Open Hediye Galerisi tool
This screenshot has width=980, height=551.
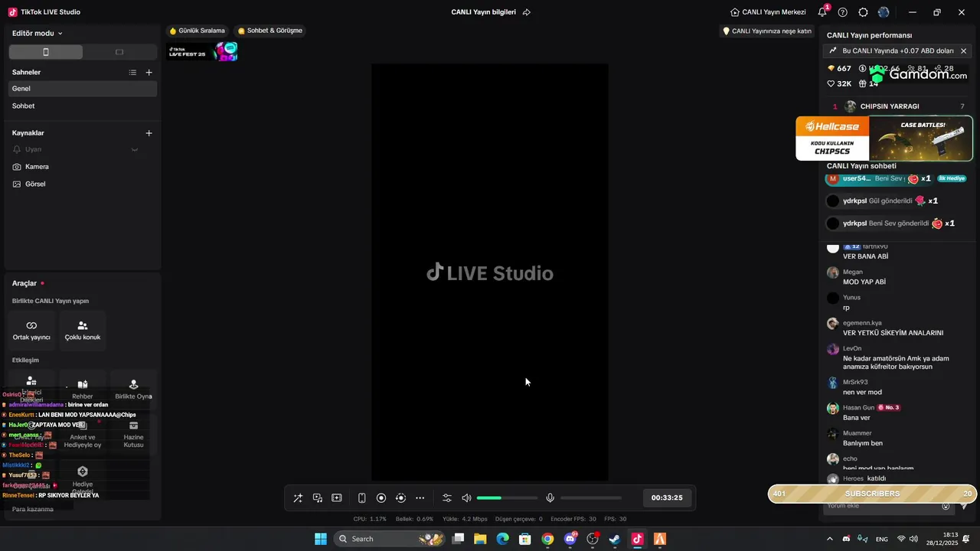click(83, 479)
